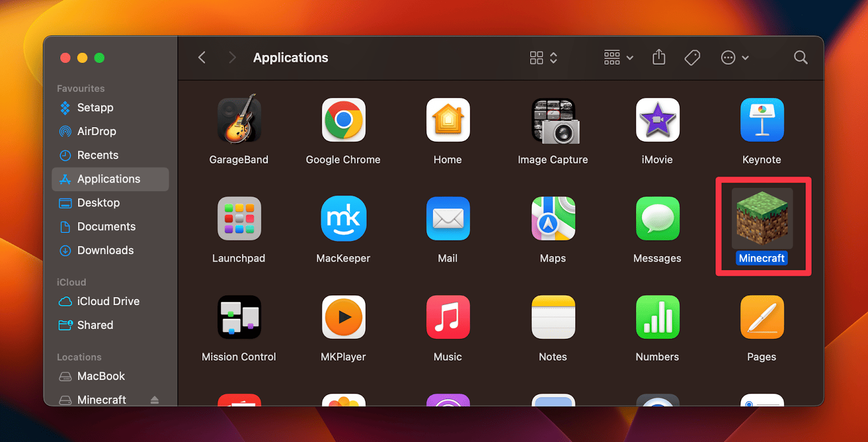Go forward with the right chevron
Image resolution: width=868 pixels, height=442 pixels.
[x=232, y=58]
